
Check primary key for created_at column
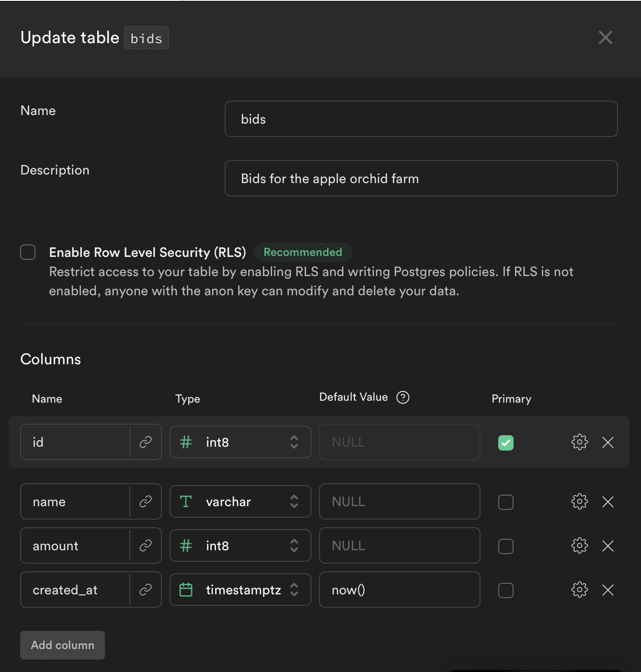(506, 590)
